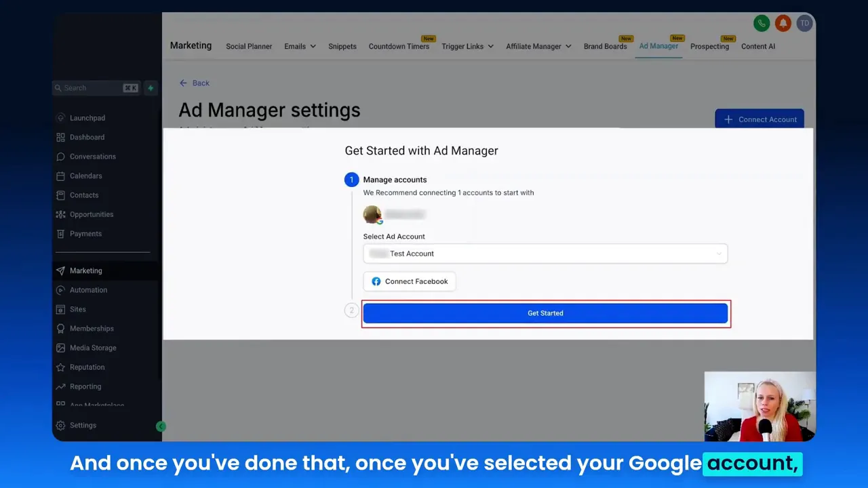Click the Media Storage image icon
Screen dimensions: 868x488
point(61,348)
